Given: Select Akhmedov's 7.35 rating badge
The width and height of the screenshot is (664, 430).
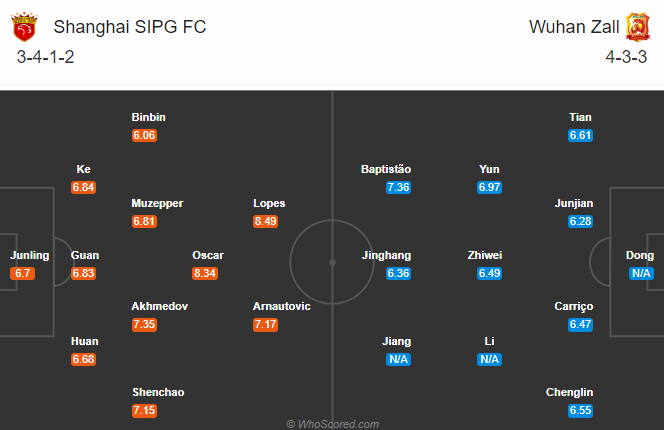Looking at the screenshot, I should tap(144, 325).
